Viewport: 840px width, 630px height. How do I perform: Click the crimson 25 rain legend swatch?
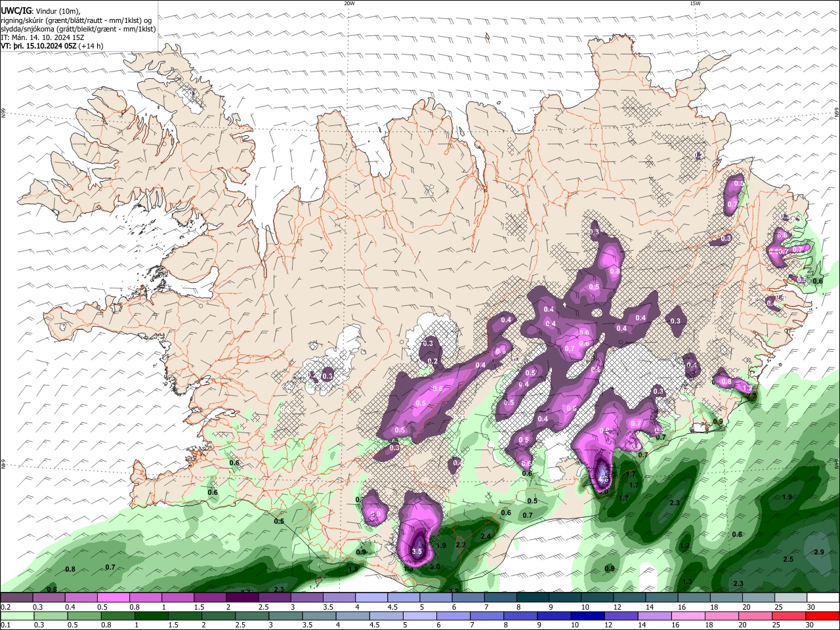[789, 616]
